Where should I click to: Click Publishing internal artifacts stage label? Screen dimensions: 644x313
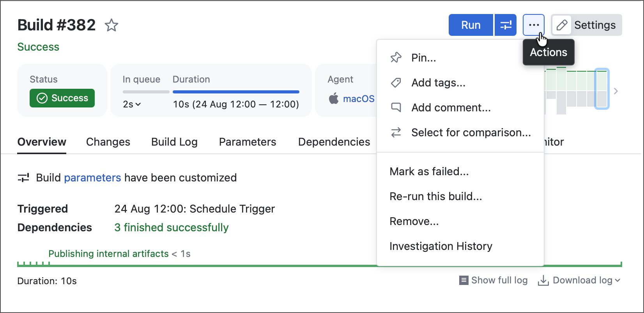pyautogui.click(x=108, y=254)
